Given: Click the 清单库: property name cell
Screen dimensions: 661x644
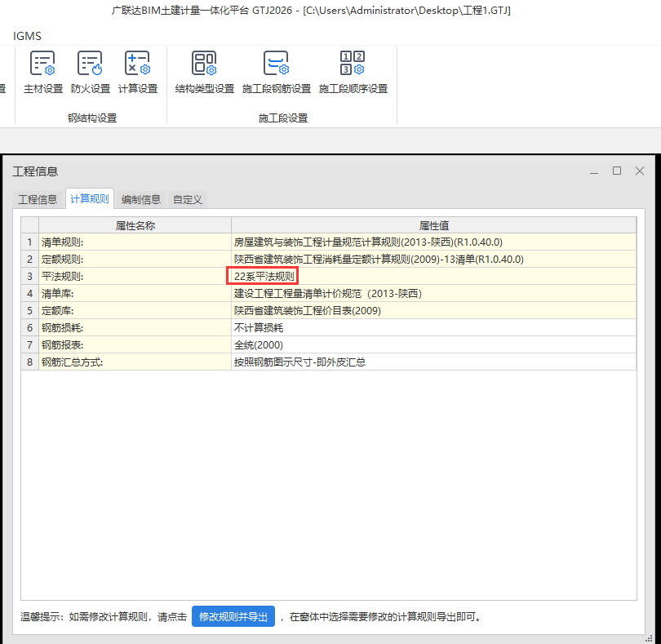Looking at the screenshot, I should tap(135, 294).
